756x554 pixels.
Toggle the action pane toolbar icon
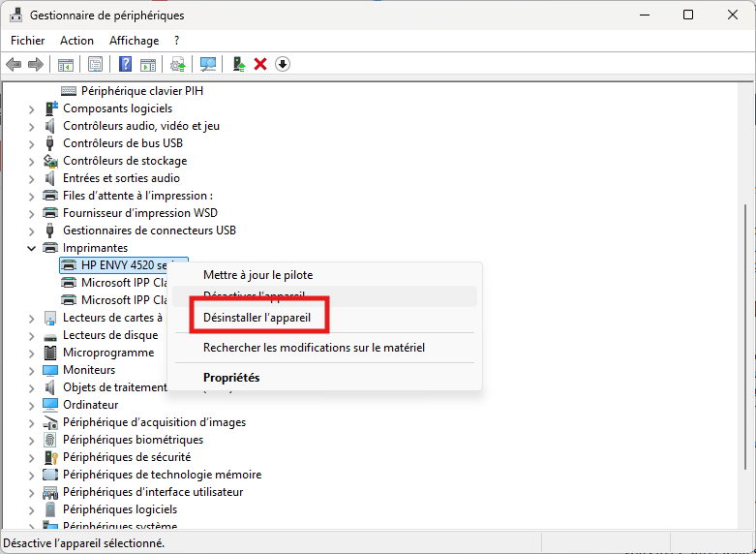pos(148,64)
